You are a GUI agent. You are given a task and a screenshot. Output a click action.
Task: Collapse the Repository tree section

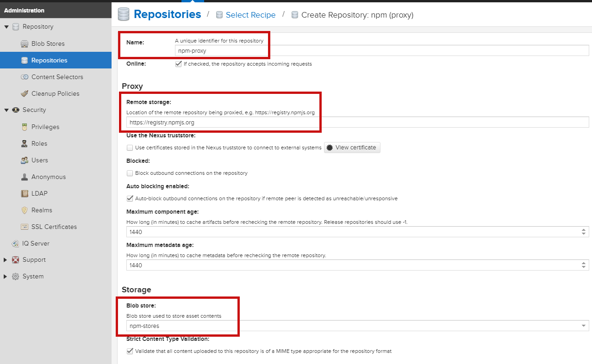tap(6, 27)
